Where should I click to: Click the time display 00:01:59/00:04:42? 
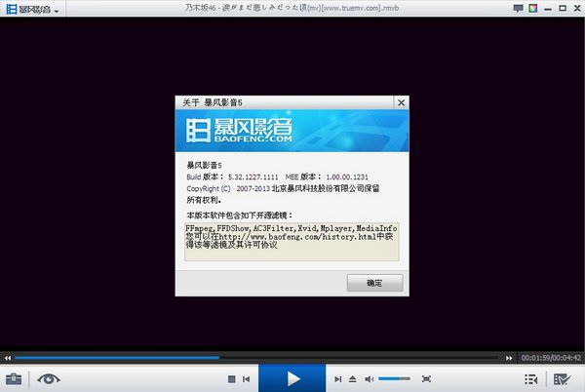coord(551,358)
